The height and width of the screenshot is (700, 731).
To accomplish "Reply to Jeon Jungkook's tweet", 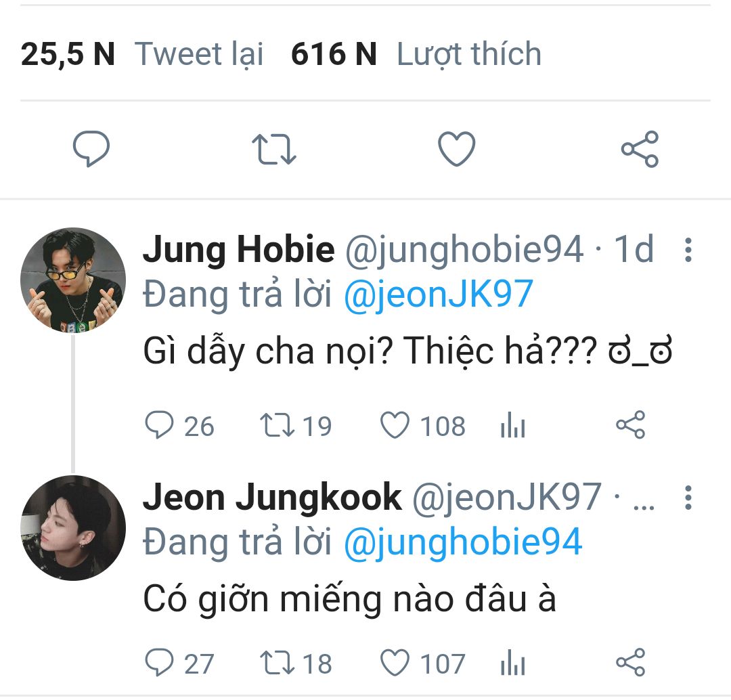I will (160, 663).
